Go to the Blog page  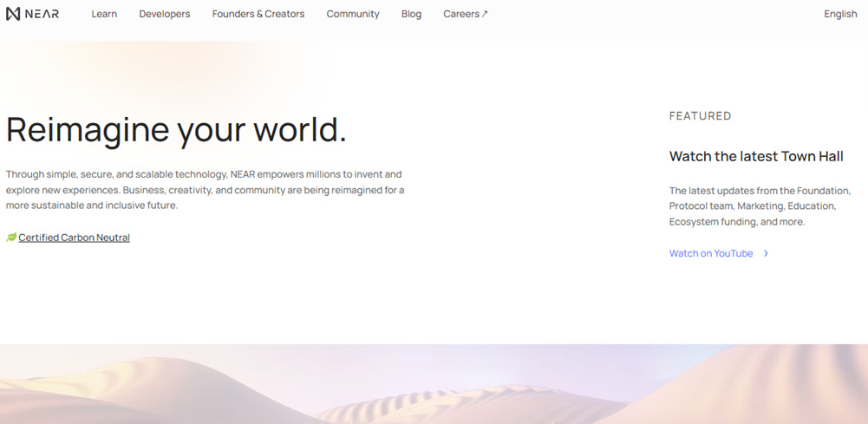(411, 14)
